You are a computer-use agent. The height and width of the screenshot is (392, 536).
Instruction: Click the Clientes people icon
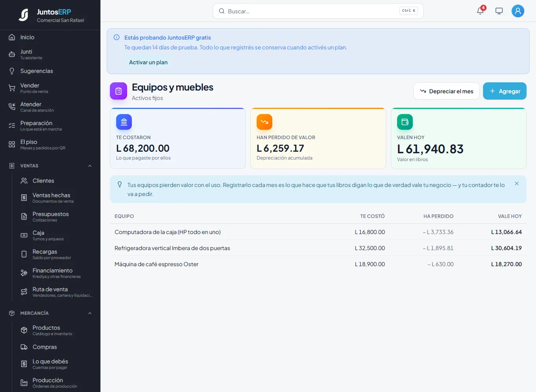pos(24,181)
